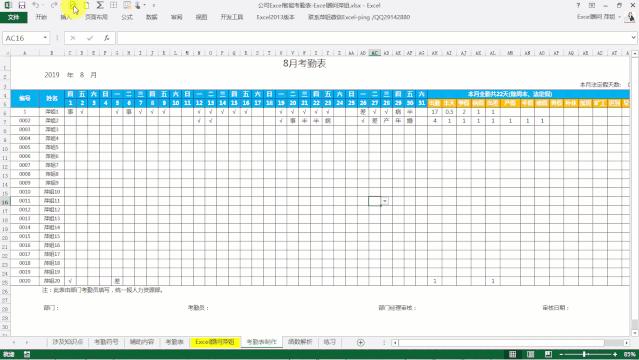Select row header 16
Image resolution: width=639 pixels, height=360 pixels.
click(5, 201)
